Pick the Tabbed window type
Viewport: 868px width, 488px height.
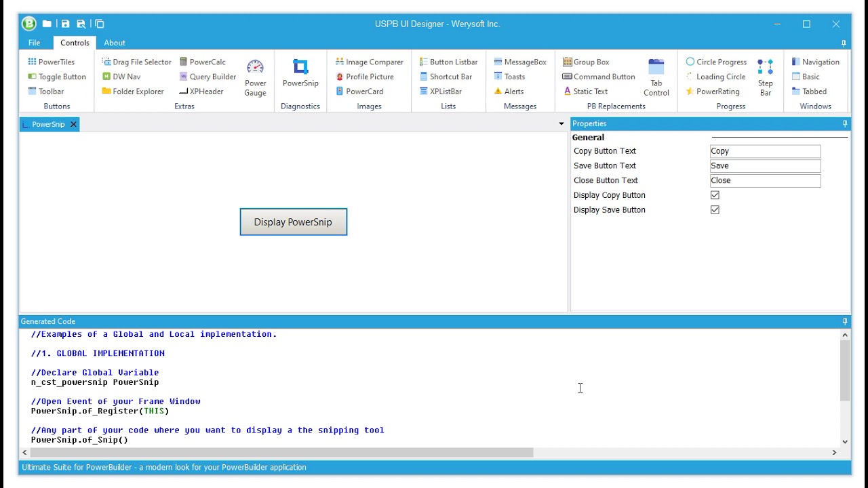pyautogui.click(x=809, y=91)
